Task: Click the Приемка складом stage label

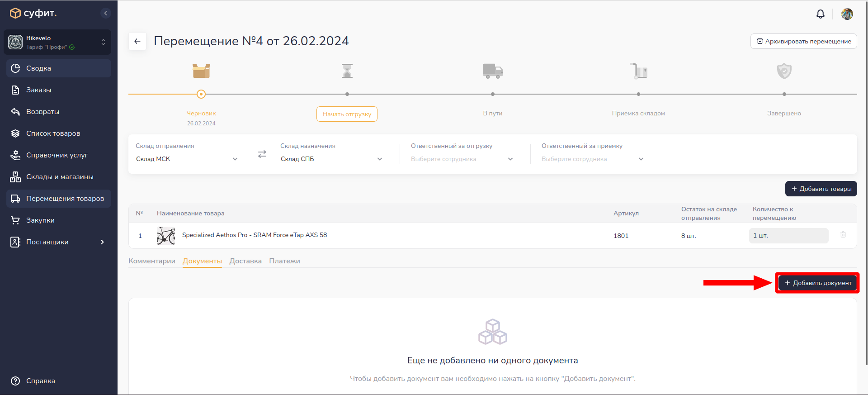Action: point(638,113)
